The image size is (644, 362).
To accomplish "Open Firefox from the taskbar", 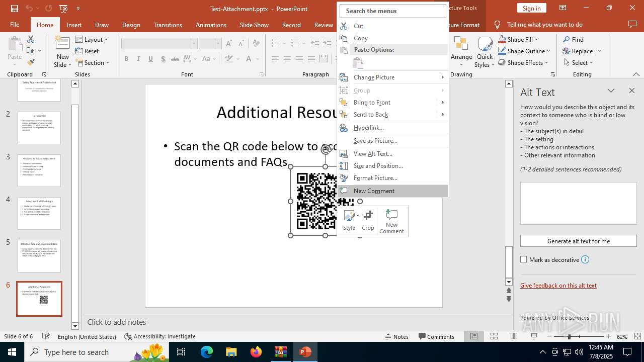I will [256, 352].
